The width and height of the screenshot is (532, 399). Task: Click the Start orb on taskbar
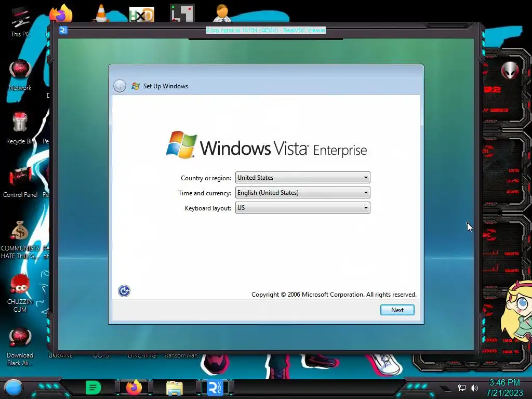14,388
